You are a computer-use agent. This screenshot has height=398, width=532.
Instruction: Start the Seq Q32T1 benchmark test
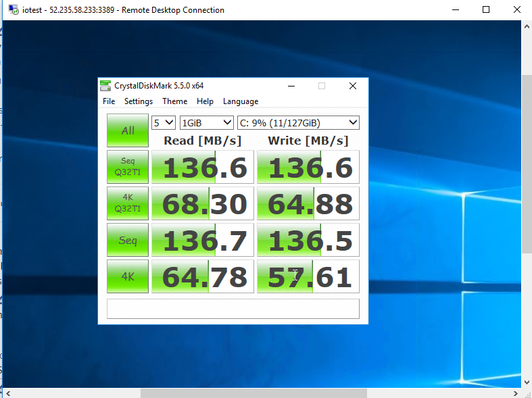tap(128, 167)
